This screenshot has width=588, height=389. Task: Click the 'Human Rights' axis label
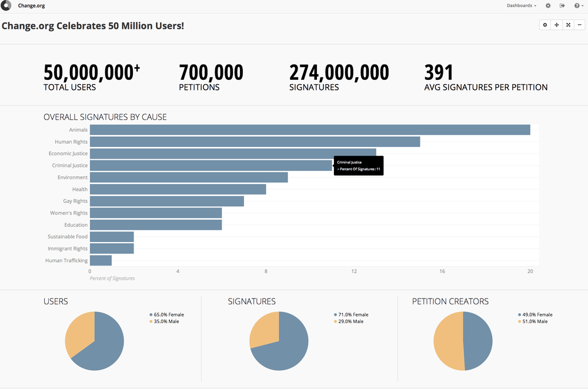tap(71, 142)
